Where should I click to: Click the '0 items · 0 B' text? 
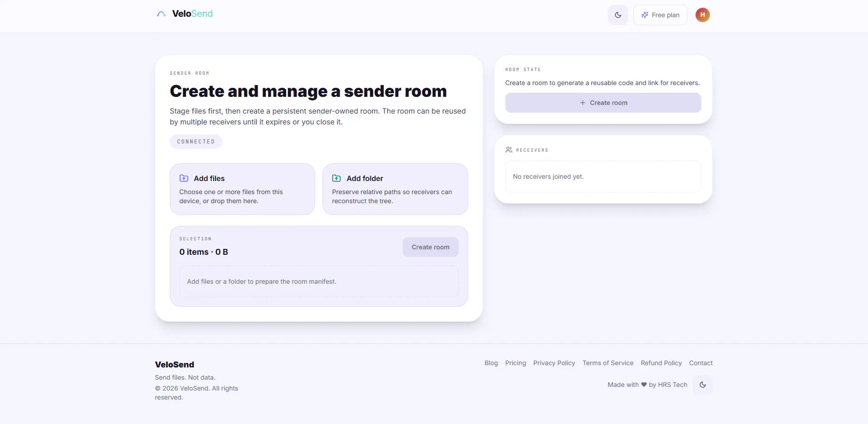(x=204, y=252)
